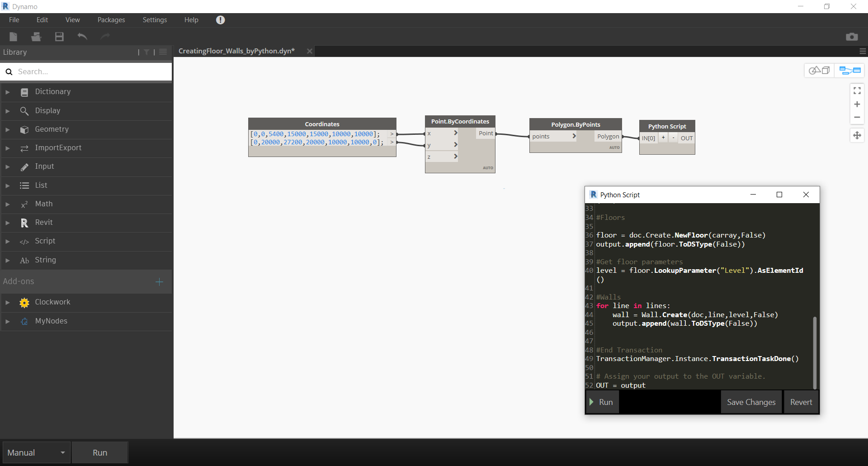Screen dimensions: 868x466
Task: Click the points port chevron on Polygon.ByPoints
Action: (x=574, y=136)
